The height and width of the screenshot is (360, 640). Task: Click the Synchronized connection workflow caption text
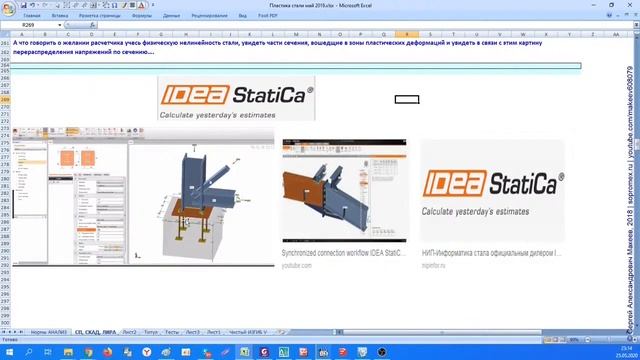[x=343, y=253]
